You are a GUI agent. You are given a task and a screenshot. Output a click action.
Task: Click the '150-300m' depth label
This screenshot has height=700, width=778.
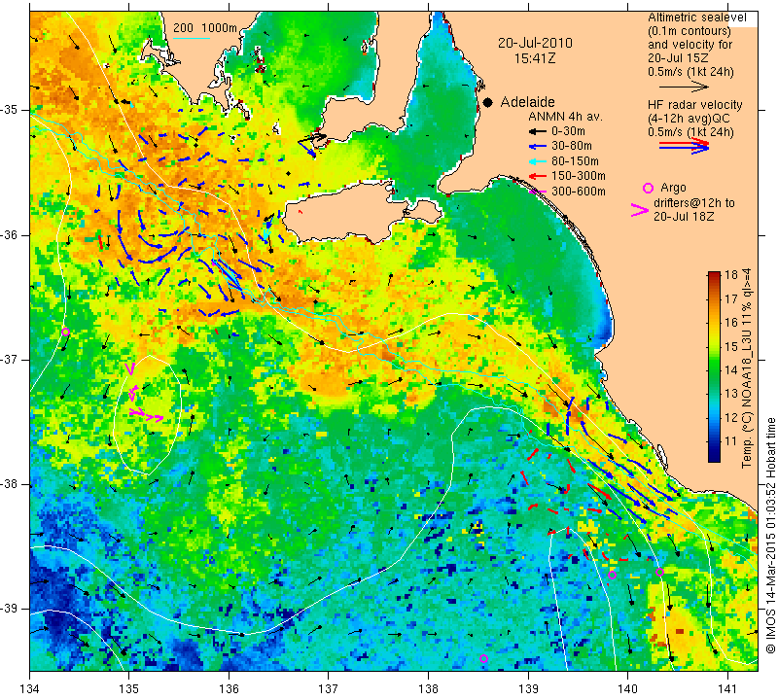[578, 176]
